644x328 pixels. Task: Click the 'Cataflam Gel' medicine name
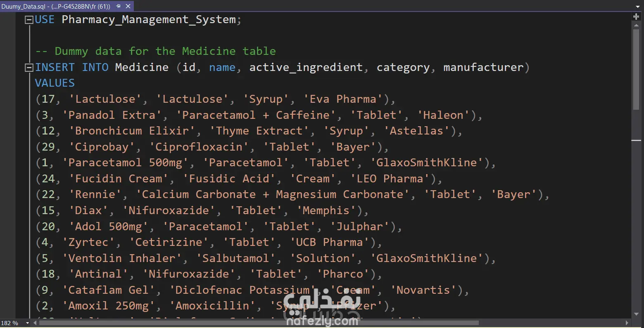coord(108,290)
